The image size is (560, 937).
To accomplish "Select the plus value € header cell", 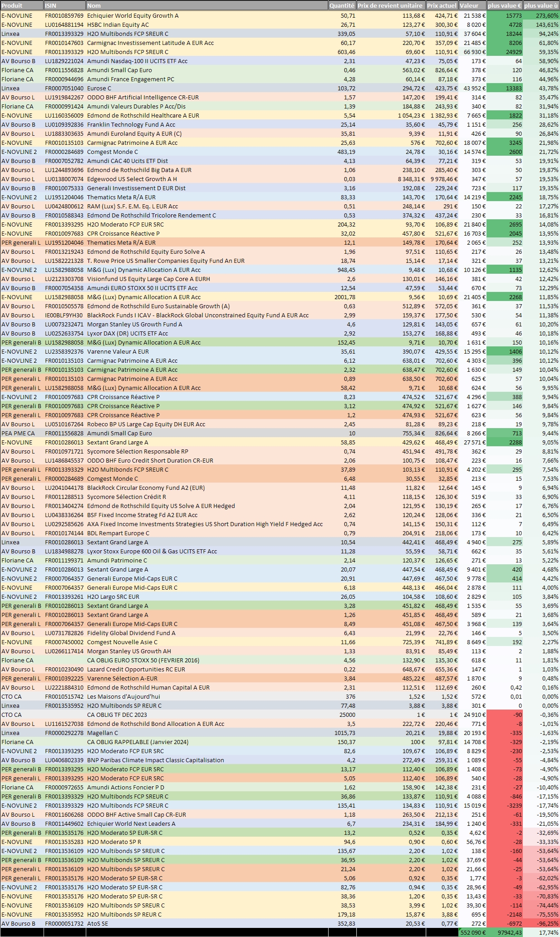I will [505, 5].
